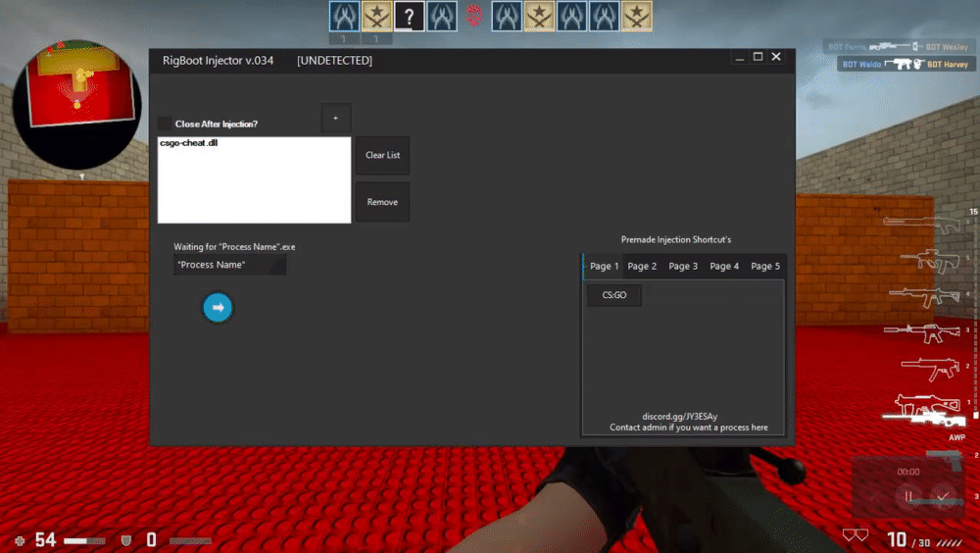Click the armor shield icon next to 0
The width and height of the screenshot is (980, 553).
tap(125, 540)
